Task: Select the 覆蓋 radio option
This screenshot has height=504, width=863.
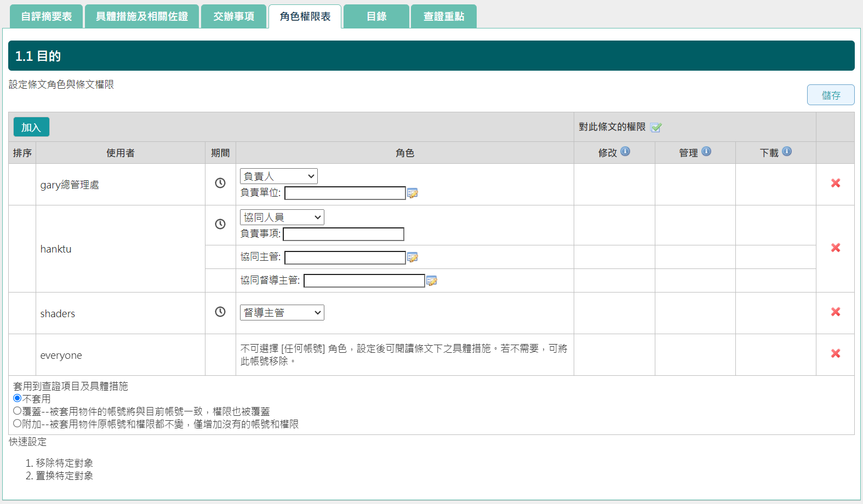Action: click(x=18, y=411)
